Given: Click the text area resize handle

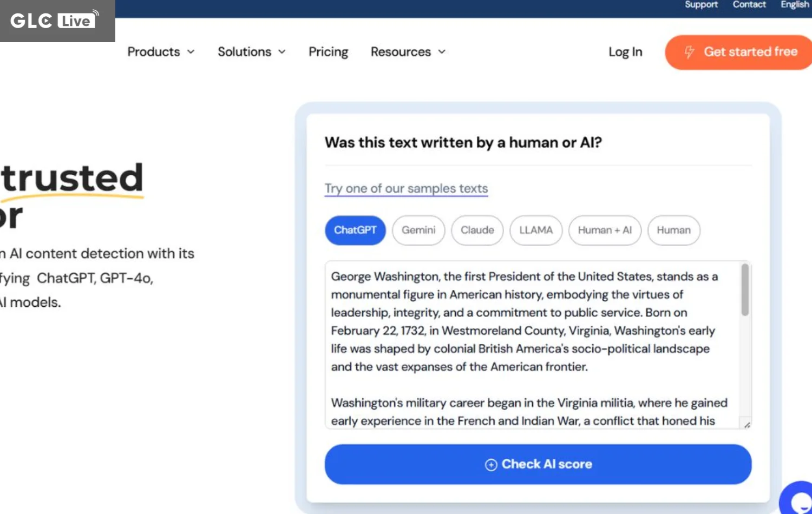Looking at the screenshot, I should coord(747,425).
